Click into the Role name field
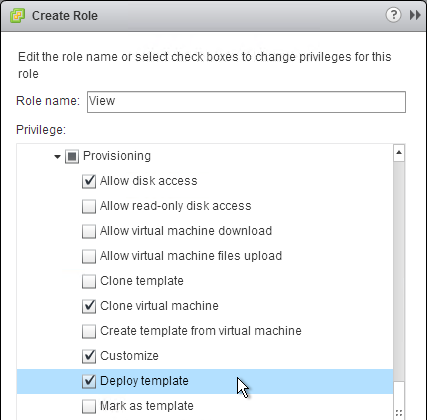The width and height of the screenshot is (427, 420). (246, 102)
